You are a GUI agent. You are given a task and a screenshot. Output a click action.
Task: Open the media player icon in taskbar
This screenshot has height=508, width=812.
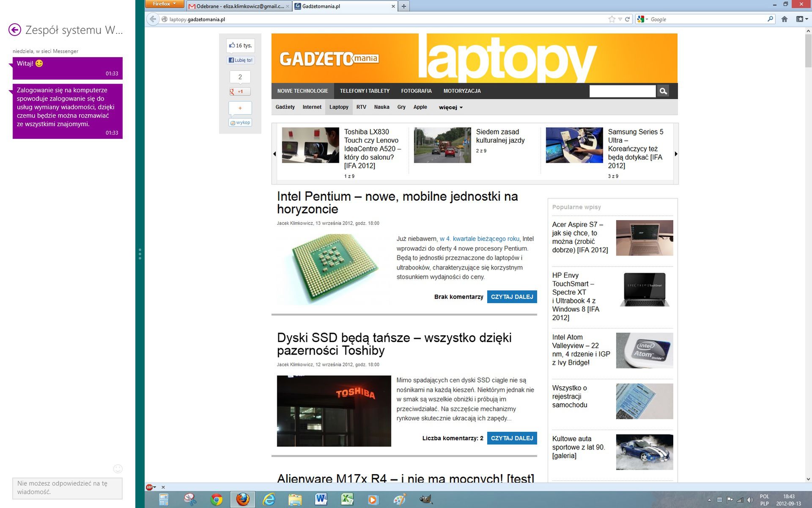coord(373,500)
